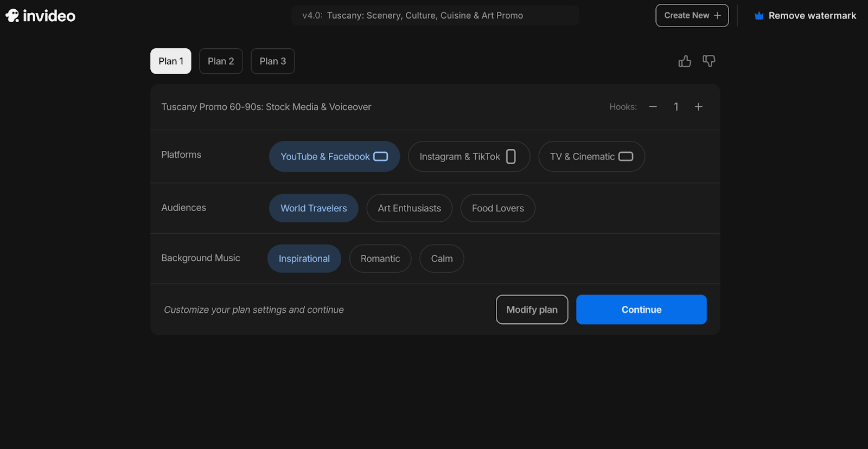Image resolution: width=868 pixels, height=449 pixels.
Task: Open the Plan 3 tab
Action: (x=273, y=61)
